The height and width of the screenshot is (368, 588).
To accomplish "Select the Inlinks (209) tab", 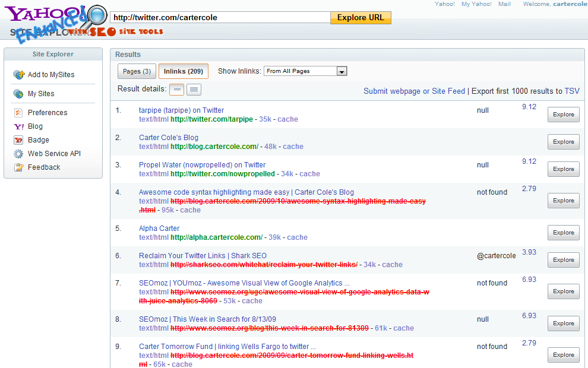I will (184, 71).
